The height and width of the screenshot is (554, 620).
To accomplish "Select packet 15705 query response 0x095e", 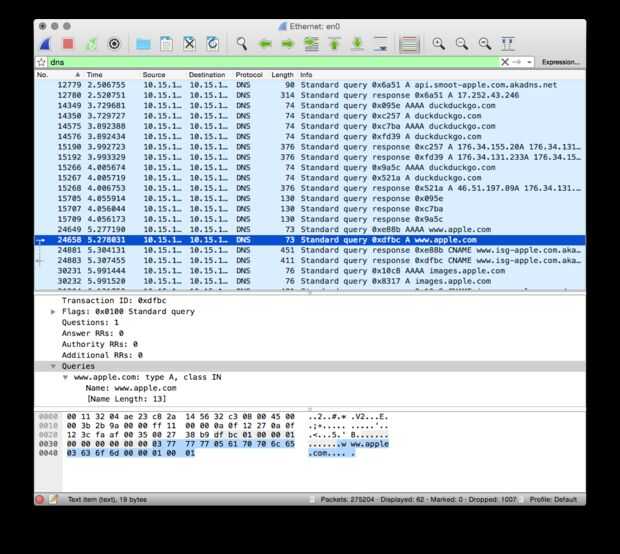I will (x=310, y=199).
